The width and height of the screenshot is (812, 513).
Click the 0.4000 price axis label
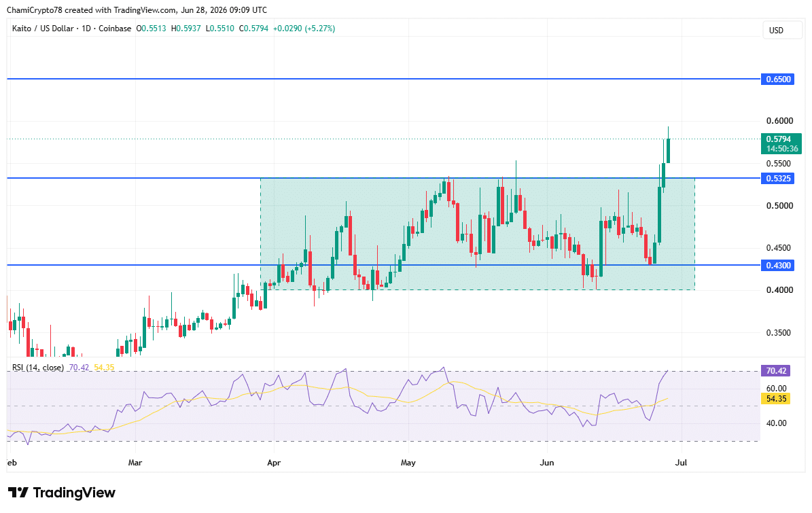click(779, 290)
